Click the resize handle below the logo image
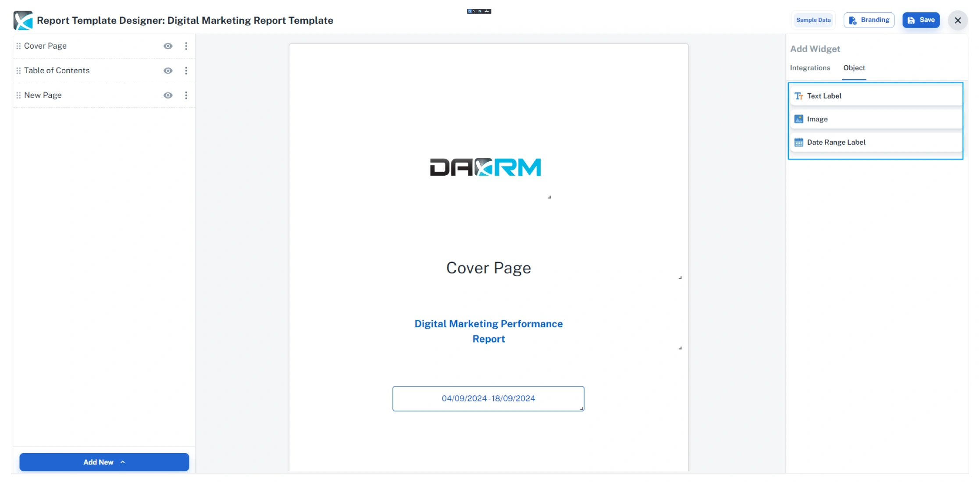980x482 pixels. pos(549,197)
